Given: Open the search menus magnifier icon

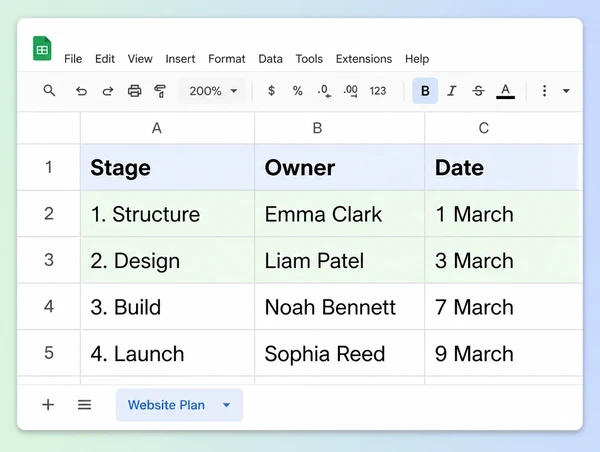Looking at the screenshot, I should click(x=49, y=91).
